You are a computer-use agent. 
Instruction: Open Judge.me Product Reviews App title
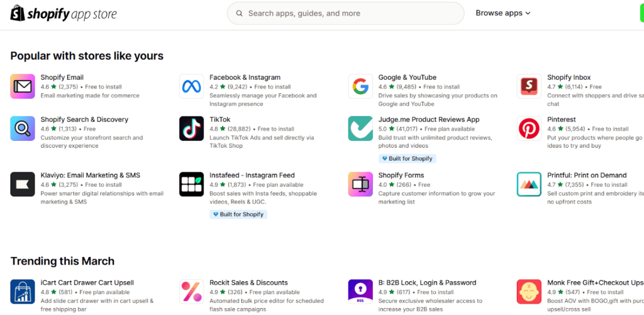429,119
